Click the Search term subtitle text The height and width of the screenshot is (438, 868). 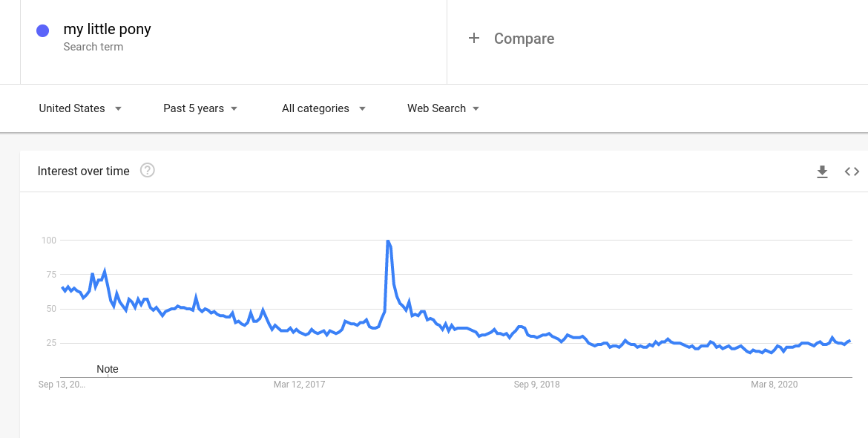click(93, 47)
